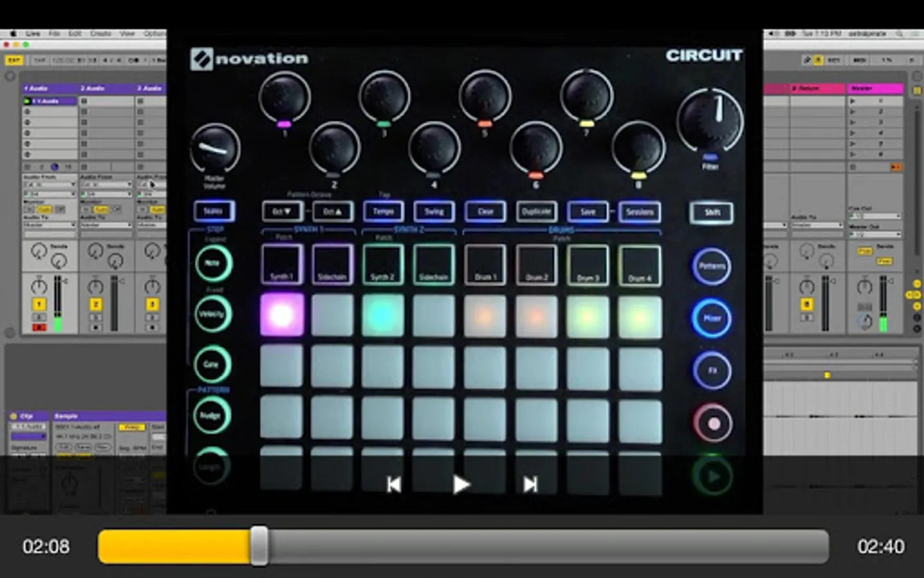Toggle track 1 activator button in Live
924x578 pixels.
(39, 304)
